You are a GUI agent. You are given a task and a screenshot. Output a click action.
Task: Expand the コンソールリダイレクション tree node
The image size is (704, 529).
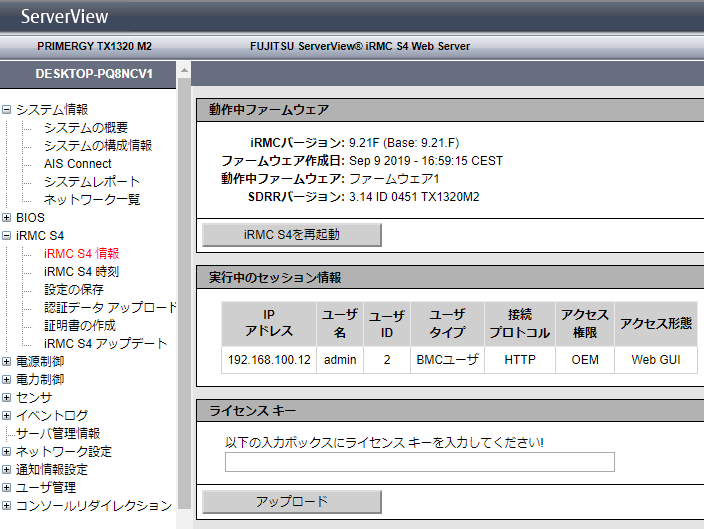click(6, 506)
